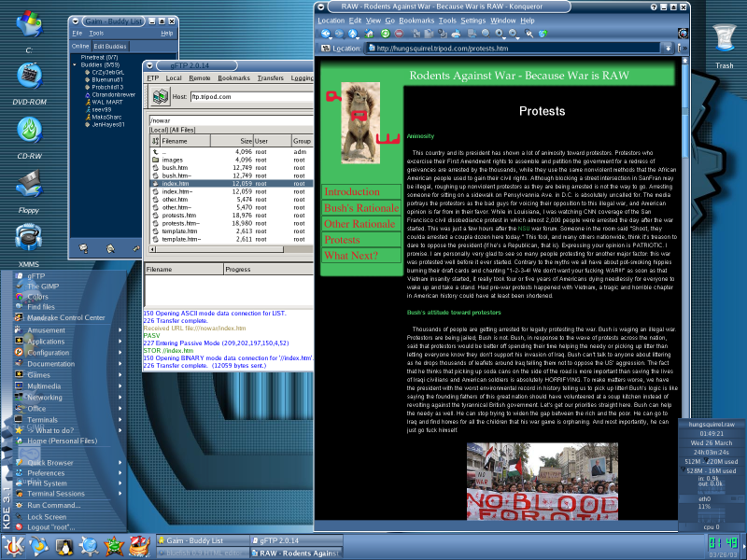The image size is (747, 560).
Task: Click the security key icon in Konqueror
Action: pyautogui.click(x=529, y=34)
